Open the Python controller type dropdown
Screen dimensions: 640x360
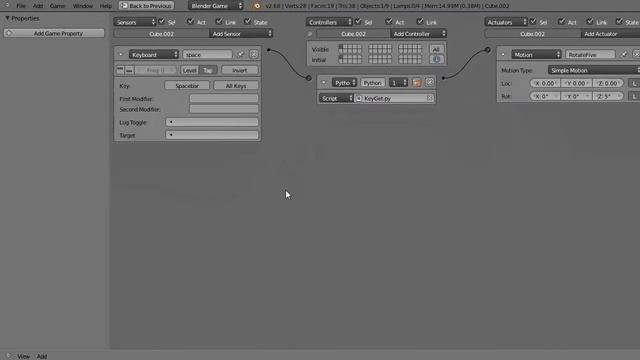[344, 83]
